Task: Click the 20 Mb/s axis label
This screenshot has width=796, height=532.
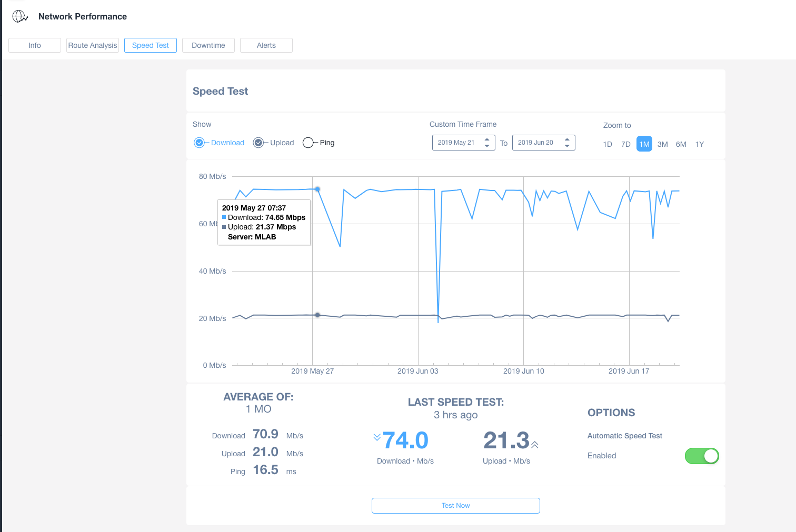Action: (x=213, y=318)
